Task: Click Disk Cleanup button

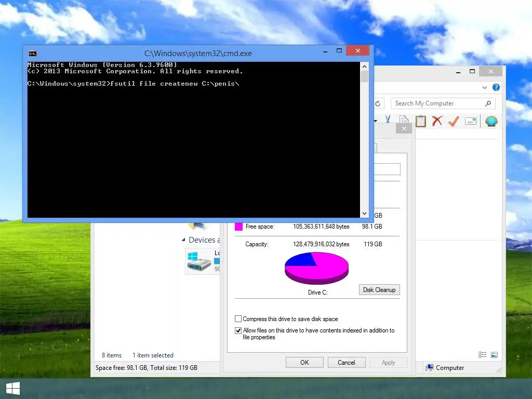Action: [379, 290]
